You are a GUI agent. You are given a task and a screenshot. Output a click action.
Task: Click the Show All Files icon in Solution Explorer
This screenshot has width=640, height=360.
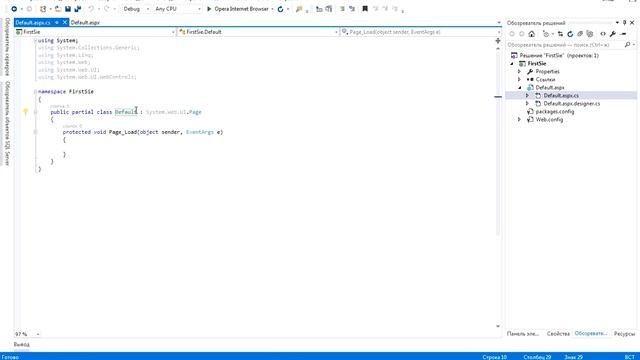click(x=590, y=34)
